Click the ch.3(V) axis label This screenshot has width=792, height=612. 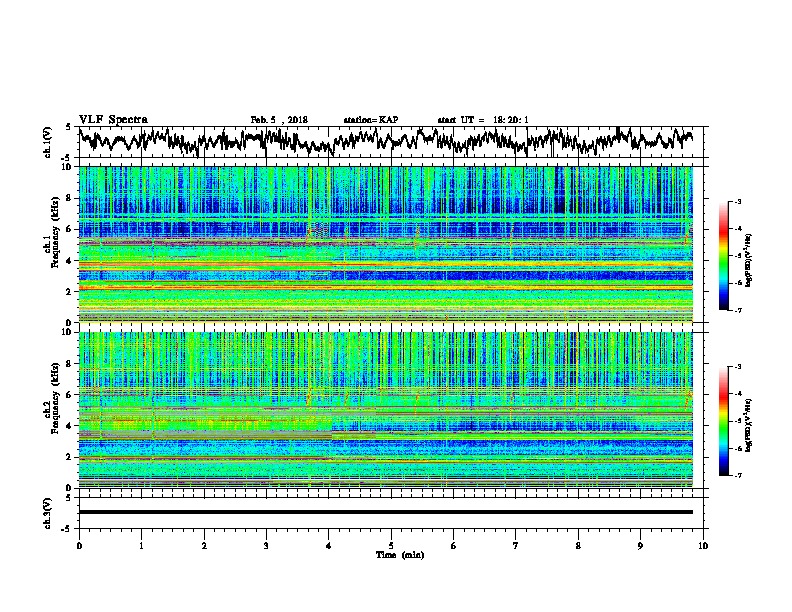point(48,513)
